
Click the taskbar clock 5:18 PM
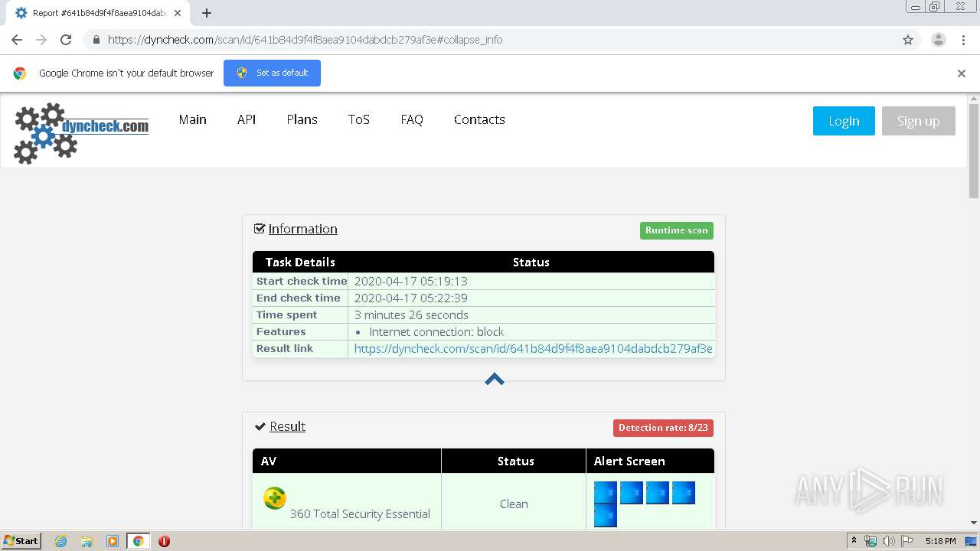click(x=941, y=541)
